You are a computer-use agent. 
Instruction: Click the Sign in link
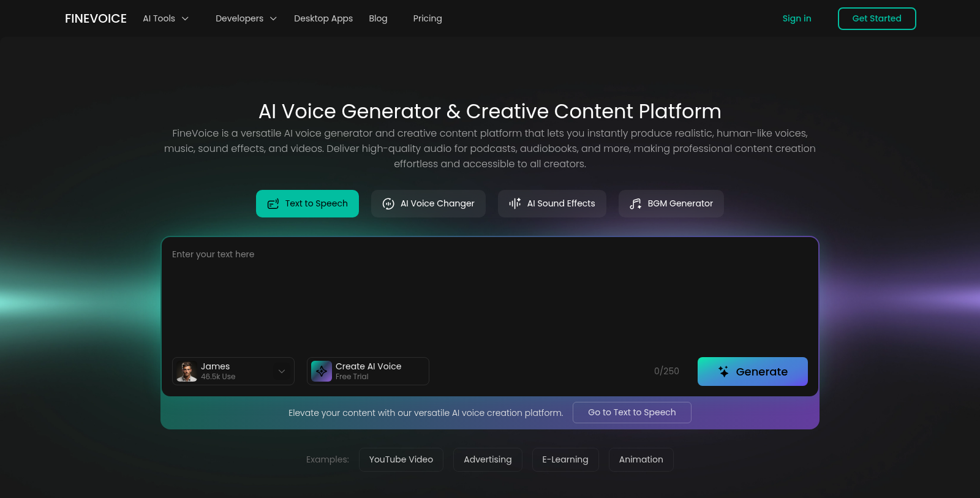coord(796,19)
